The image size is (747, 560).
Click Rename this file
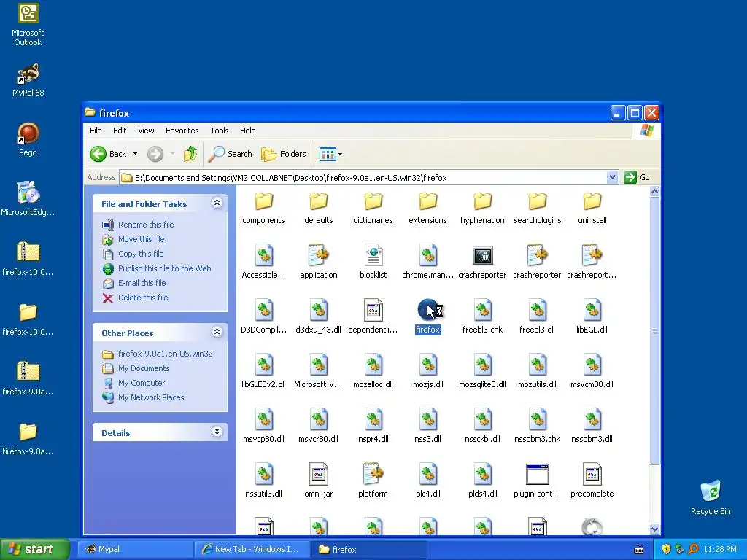(146, 225)
